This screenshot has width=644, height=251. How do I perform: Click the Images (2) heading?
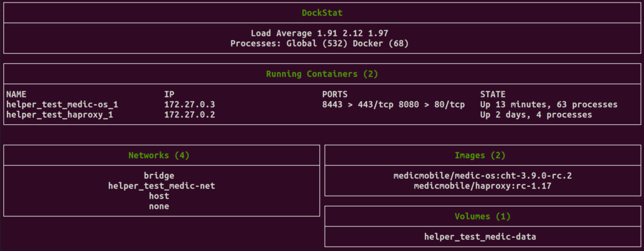click(480, 156)
